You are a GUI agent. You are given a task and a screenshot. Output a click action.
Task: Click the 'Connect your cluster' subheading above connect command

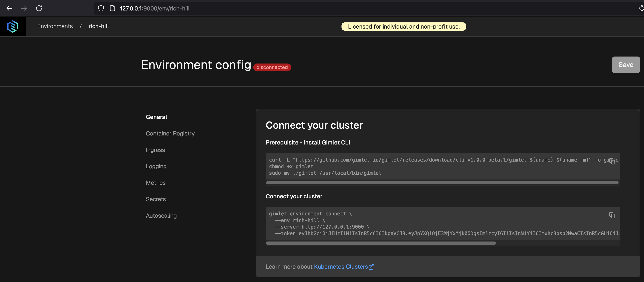click(x=294, y=196)
